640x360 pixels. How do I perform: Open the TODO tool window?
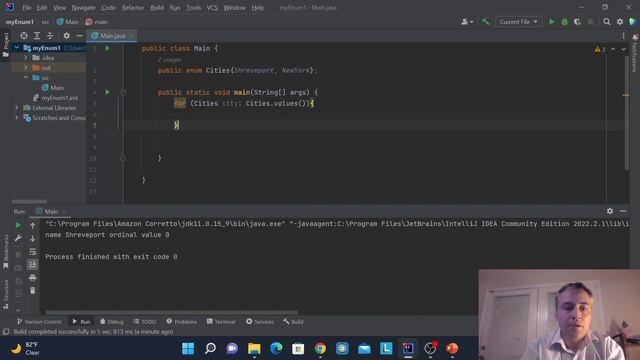145,322
